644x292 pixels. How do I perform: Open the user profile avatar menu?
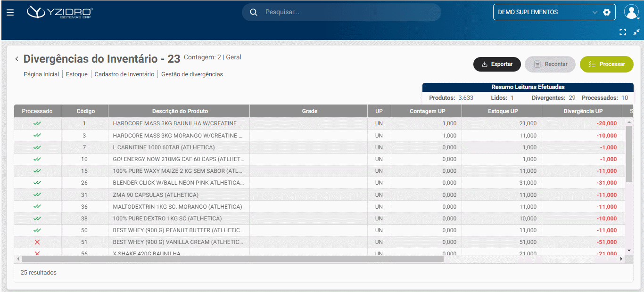[631, 12]
